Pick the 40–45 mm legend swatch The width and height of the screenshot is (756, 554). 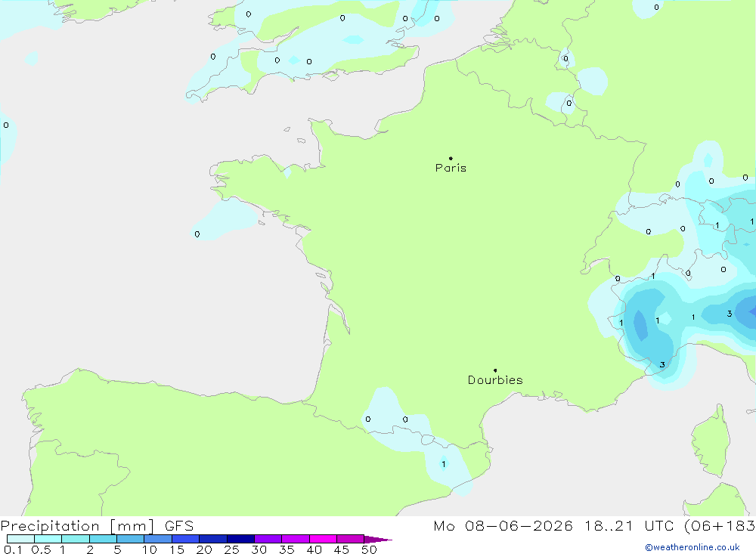coord(323,539)
